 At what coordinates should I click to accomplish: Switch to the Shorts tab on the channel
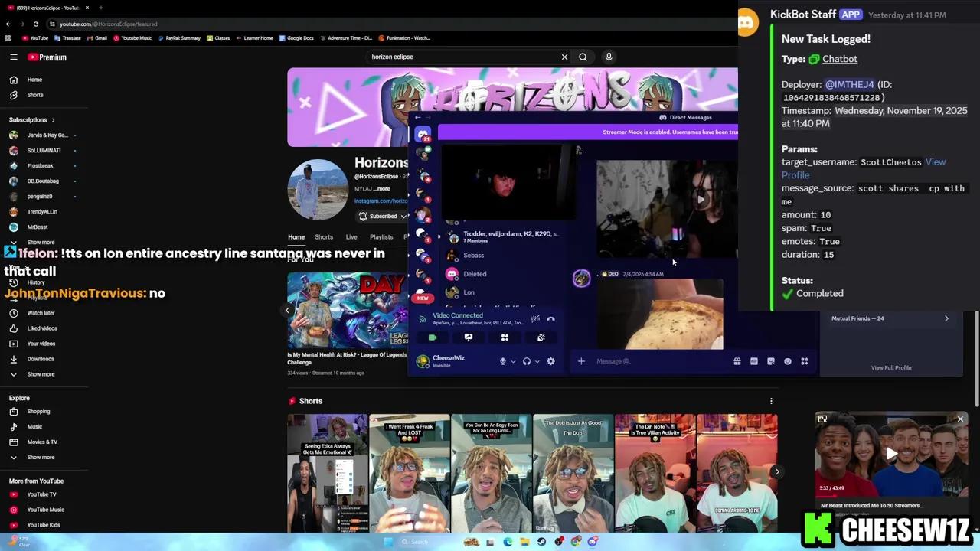click(x=324, y=237)
